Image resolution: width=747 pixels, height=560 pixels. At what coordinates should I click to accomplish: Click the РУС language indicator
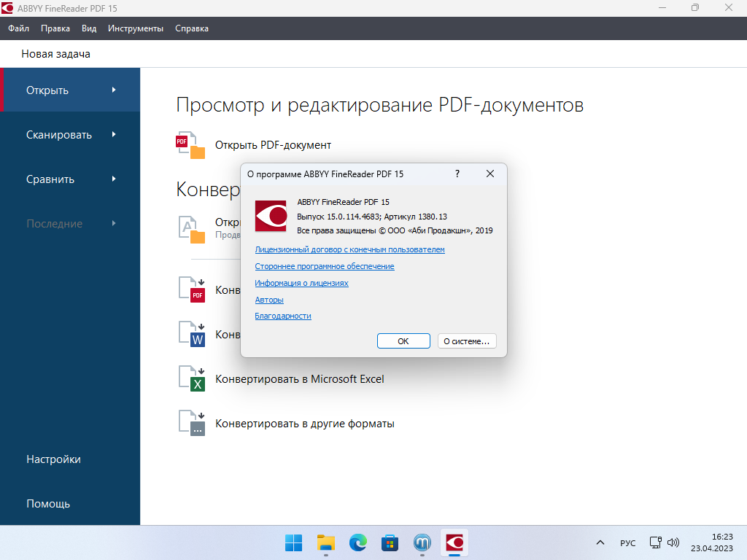click(628, 542)
